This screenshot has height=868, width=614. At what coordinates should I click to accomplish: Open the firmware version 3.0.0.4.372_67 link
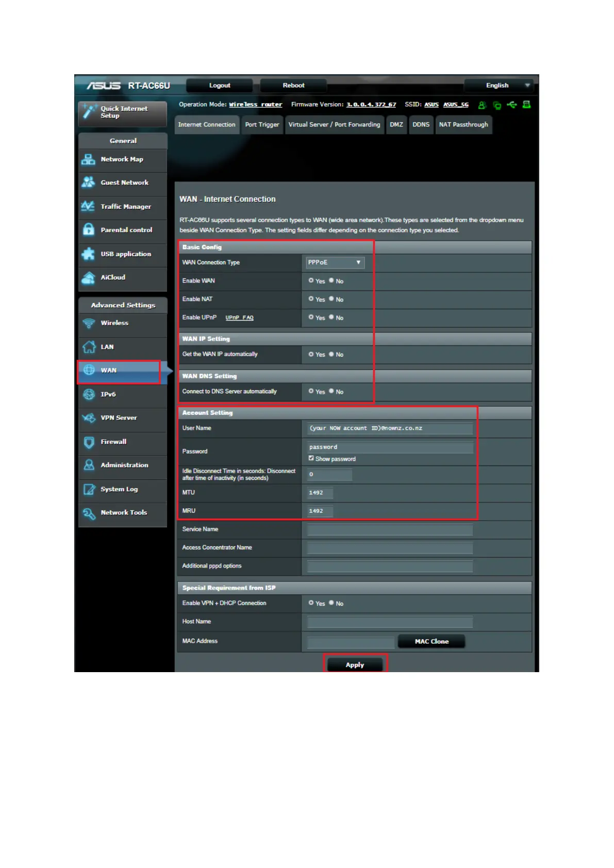[371, 105]
